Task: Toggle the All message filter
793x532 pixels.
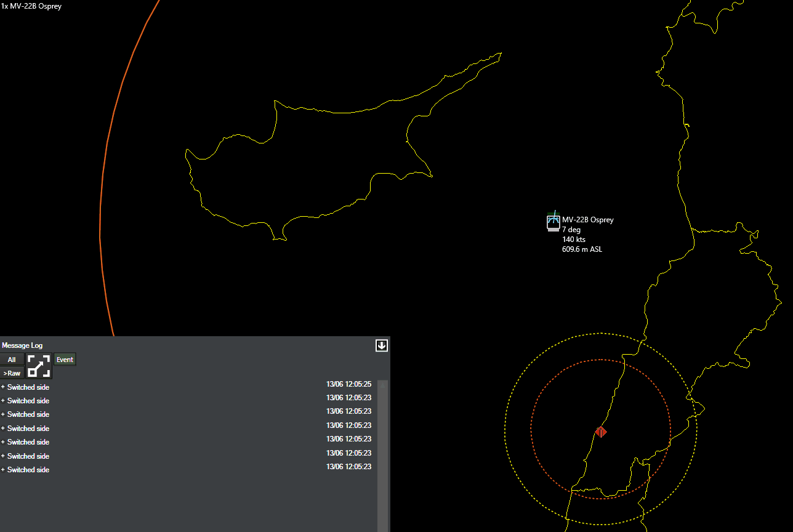Action: point(12,360)
